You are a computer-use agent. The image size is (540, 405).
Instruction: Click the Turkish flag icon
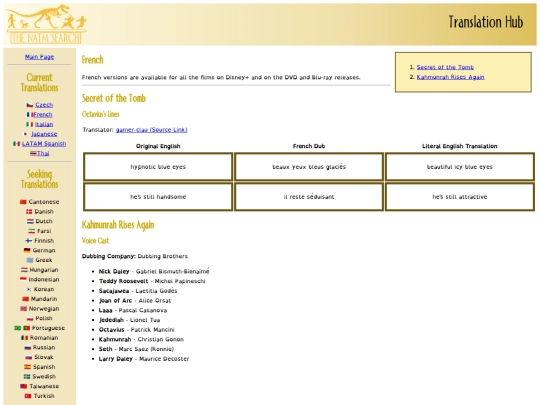[x=28, y=396]
